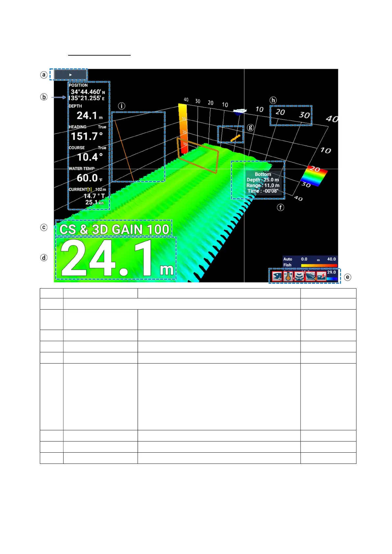Click the boat speed alarm icon

310,276
